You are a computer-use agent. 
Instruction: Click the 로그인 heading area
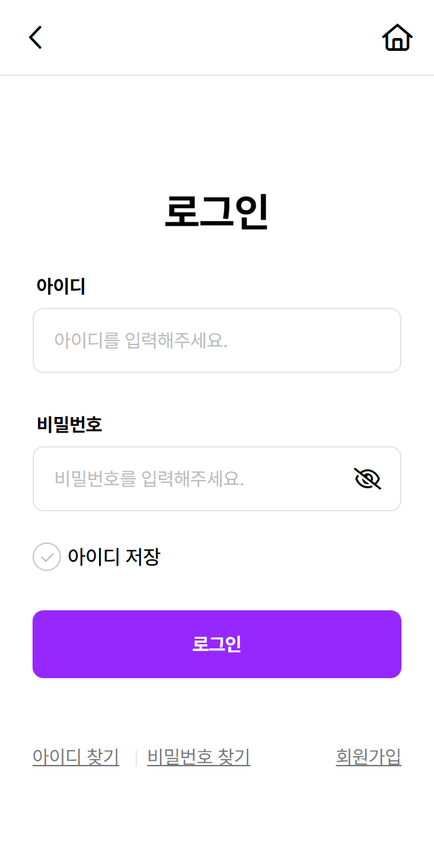217,212
